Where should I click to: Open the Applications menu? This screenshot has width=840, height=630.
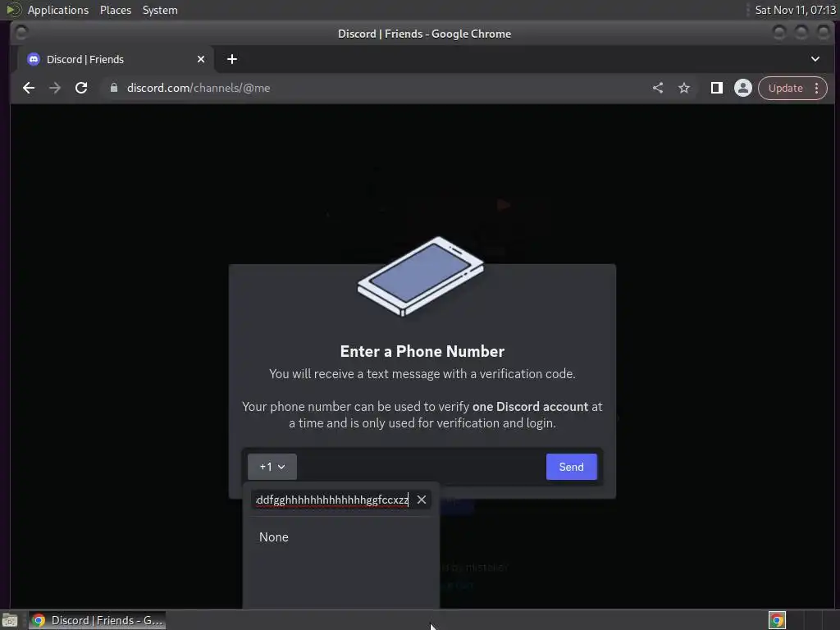pyautogui.click(x=58, y=10)
